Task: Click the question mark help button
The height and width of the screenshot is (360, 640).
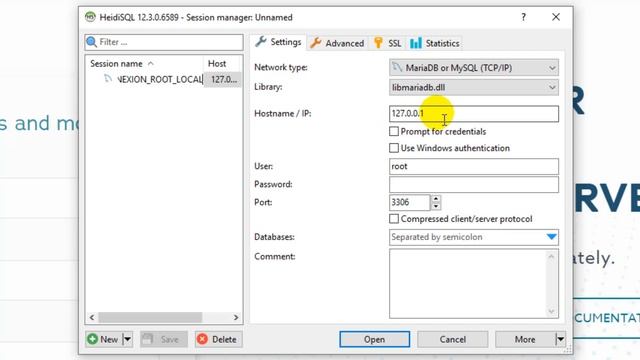Action: (523, 17)
